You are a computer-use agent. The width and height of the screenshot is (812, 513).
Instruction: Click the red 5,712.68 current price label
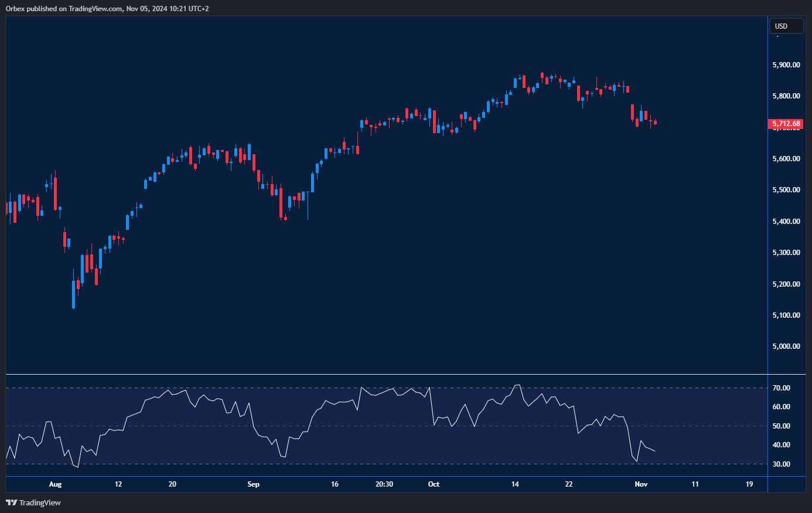[x=786, y=124]
